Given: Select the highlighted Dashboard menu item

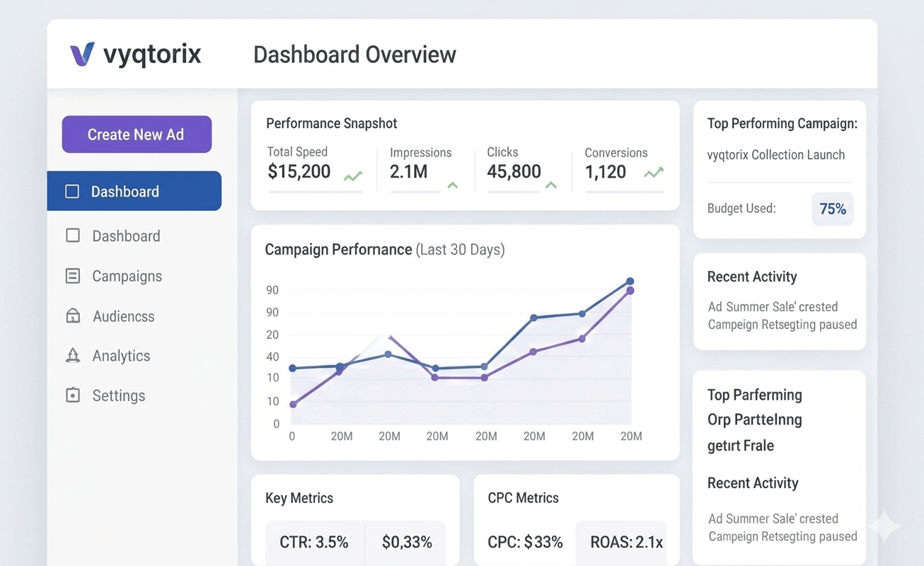Looking at the screenshot, I should [x=134, y=192].
